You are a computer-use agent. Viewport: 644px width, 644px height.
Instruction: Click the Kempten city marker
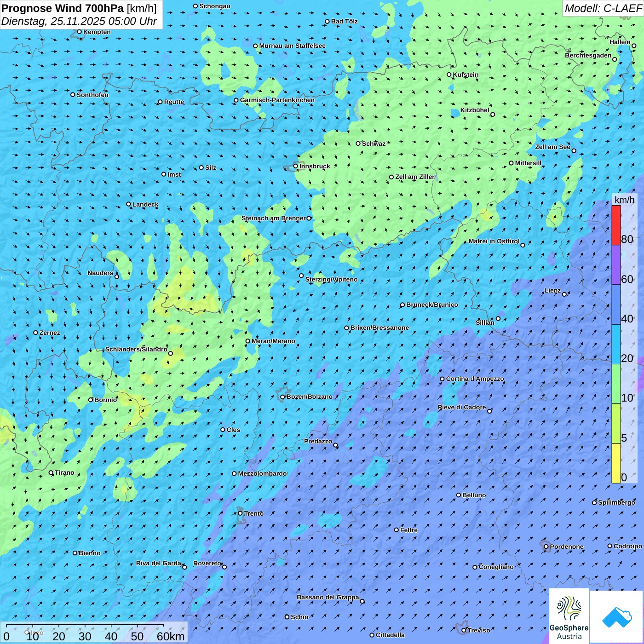click(x=79, y=32)
